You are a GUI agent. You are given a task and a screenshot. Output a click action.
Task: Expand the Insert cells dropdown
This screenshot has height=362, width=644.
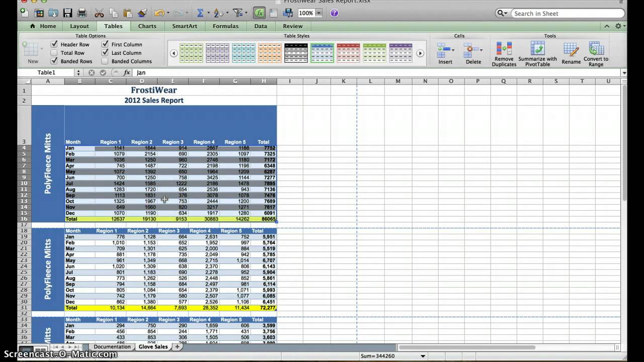453,49
